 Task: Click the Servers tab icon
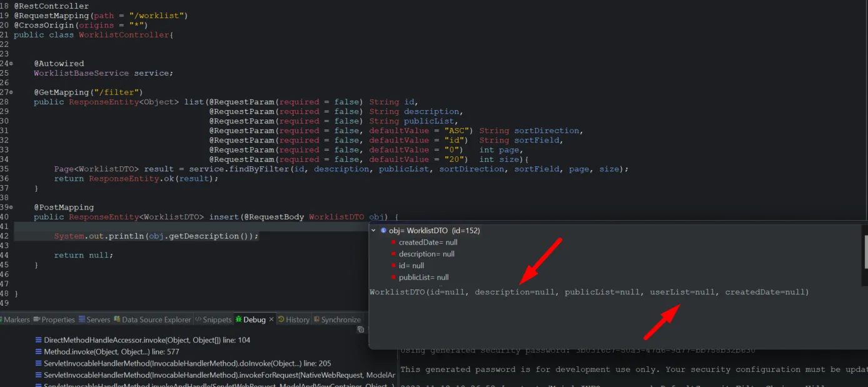(82, 319)
